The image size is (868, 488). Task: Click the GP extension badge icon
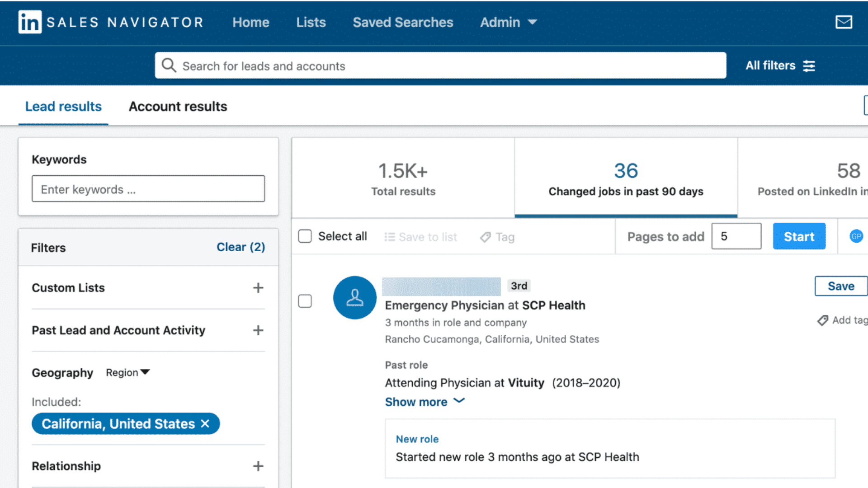(x=856, y=236)
